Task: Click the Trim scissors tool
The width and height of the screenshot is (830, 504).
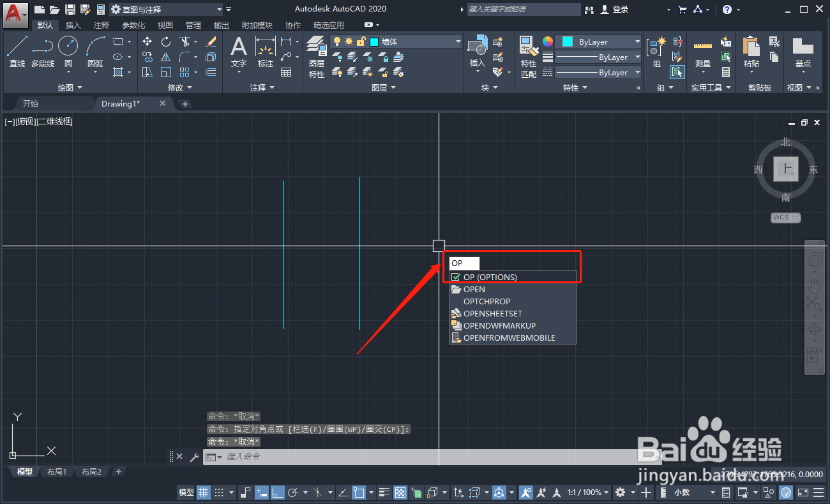Action: 185,41
